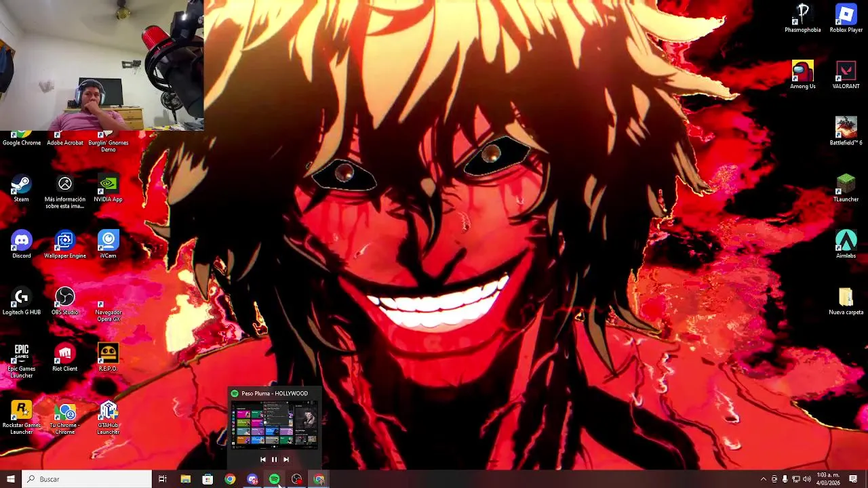Open Task View from the taskbar

point(163,479)
